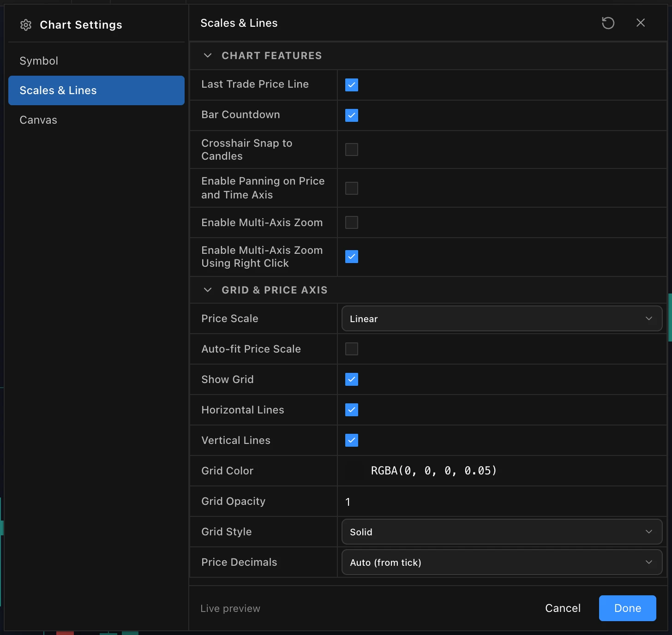Uncheck the Vertical Lines checkbox

pyautogui.click(x=352, y=440)
